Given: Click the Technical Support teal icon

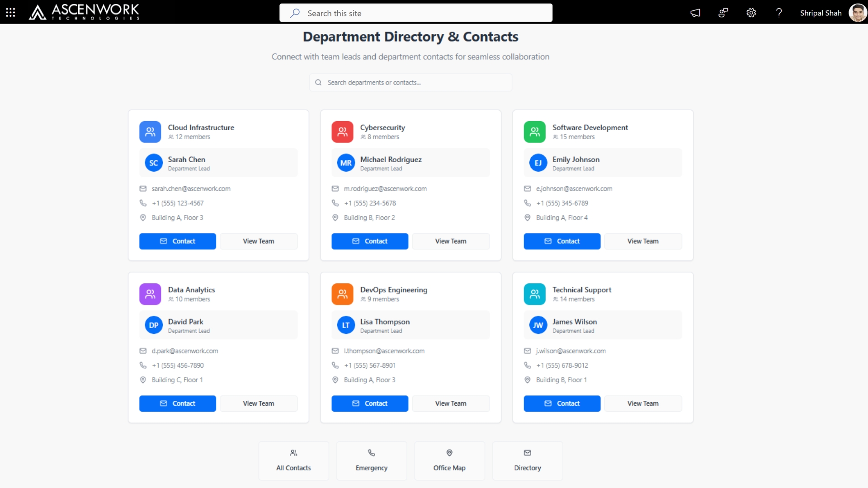Looking at the screenshot, I should 534,294.
